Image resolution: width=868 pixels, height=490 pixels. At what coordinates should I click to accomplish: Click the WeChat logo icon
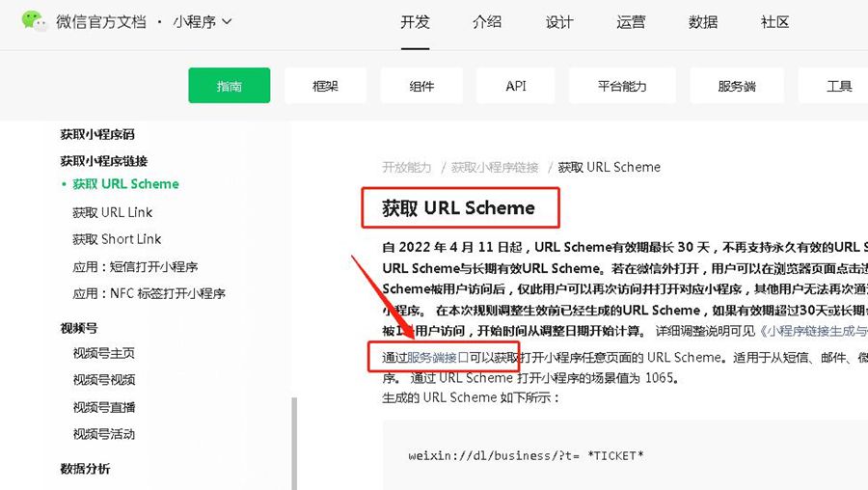tap(34, 20)
